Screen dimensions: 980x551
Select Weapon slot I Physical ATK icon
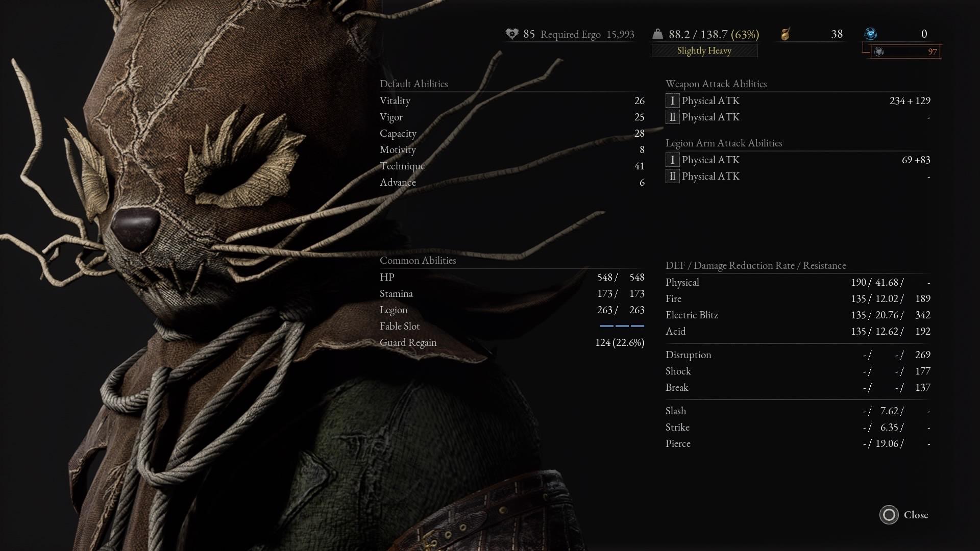[672, 101]
